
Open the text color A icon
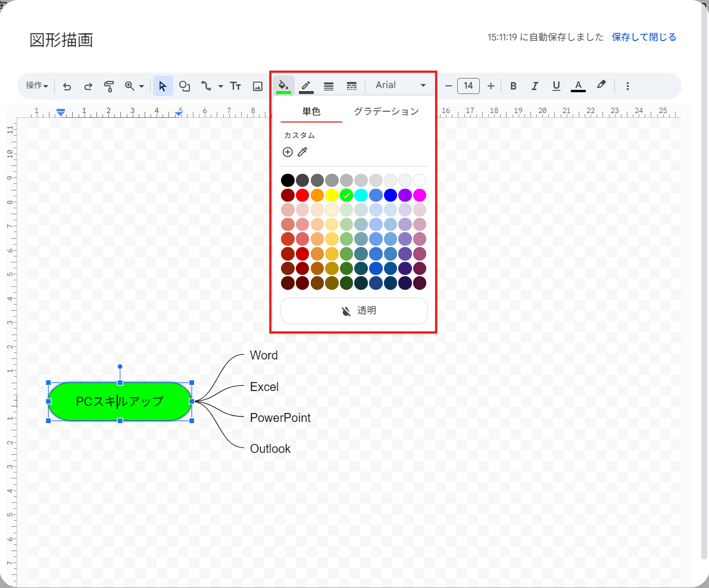[578, 86]
